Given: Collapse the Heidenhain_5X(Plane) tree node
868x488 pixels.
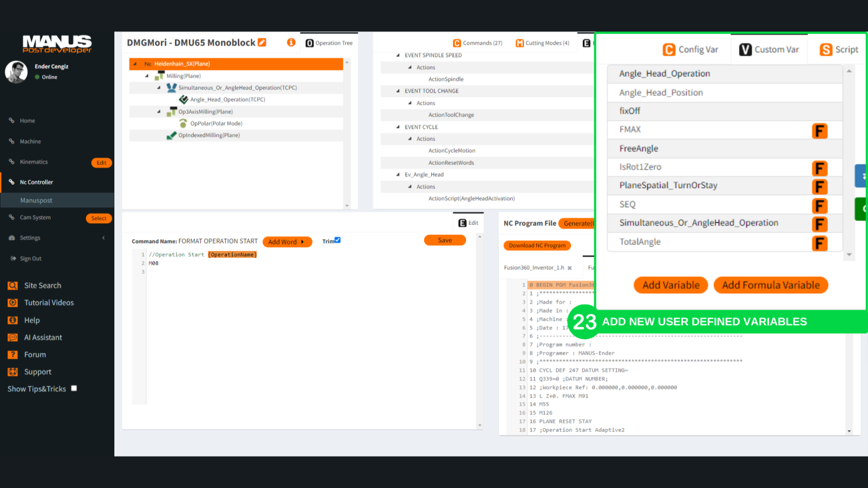Looking at the screenshot, I should tap(135, 64).
